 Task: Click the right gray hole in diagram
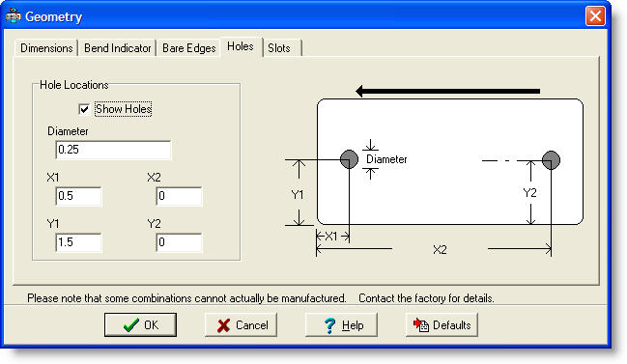coord(551,160)
